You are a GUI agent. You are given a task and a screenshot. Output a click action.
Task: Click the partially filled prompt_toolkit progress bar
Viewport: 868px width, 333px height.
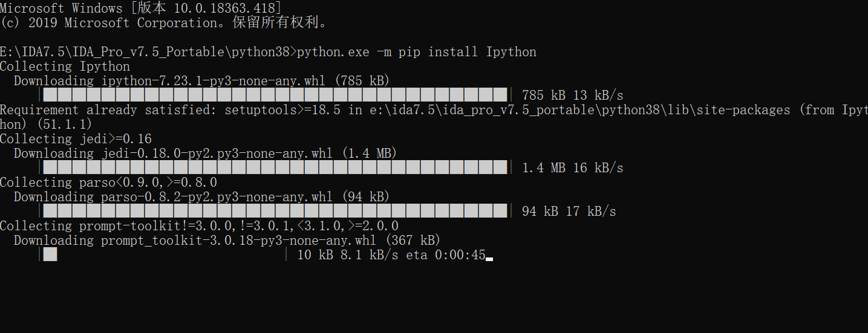(x=163, y=254)
